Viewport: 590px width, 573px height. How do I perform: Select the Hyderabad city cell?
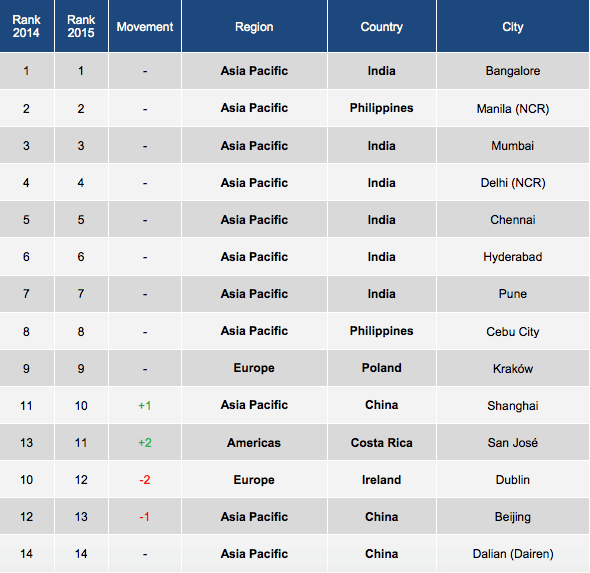(512, 257)
